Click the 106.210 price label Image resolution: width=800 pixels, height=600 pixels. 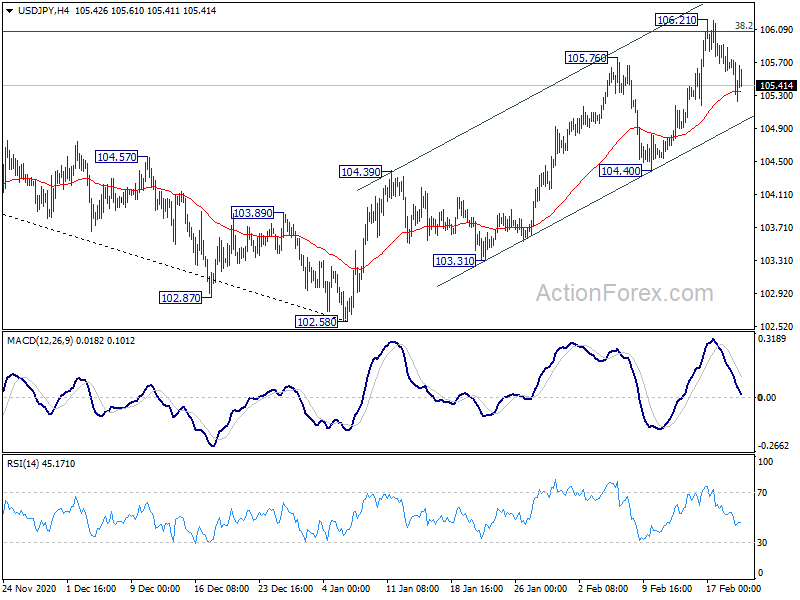pyautogui.click(x=677, y=20)
